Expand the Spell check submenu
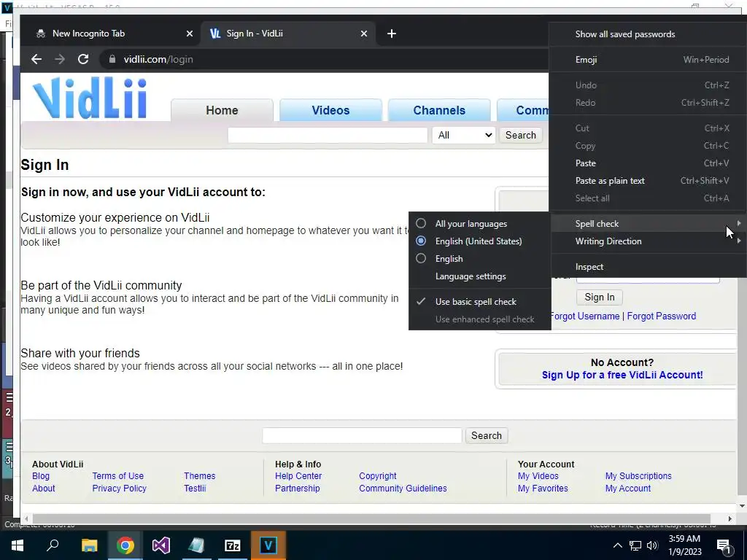Viewport: 747px width, 560px height. (648, 223)
